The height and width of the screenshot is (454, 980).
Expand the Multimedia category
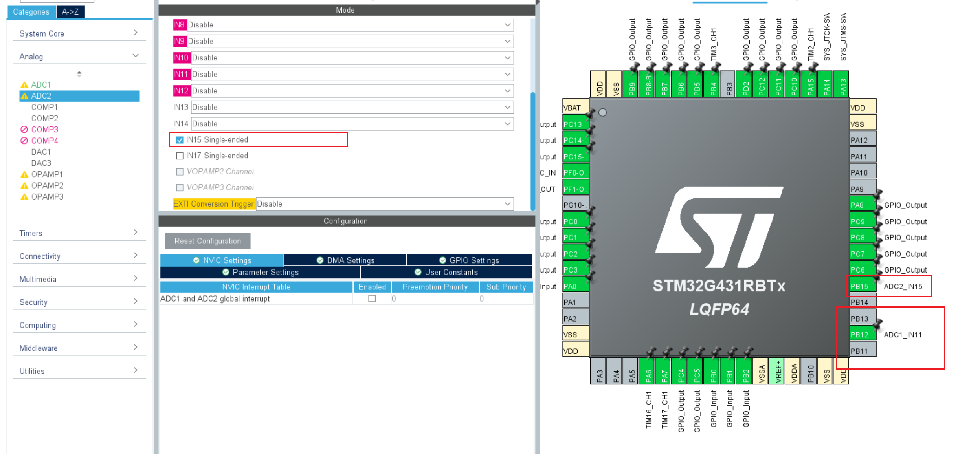click(x=79, y=279)
